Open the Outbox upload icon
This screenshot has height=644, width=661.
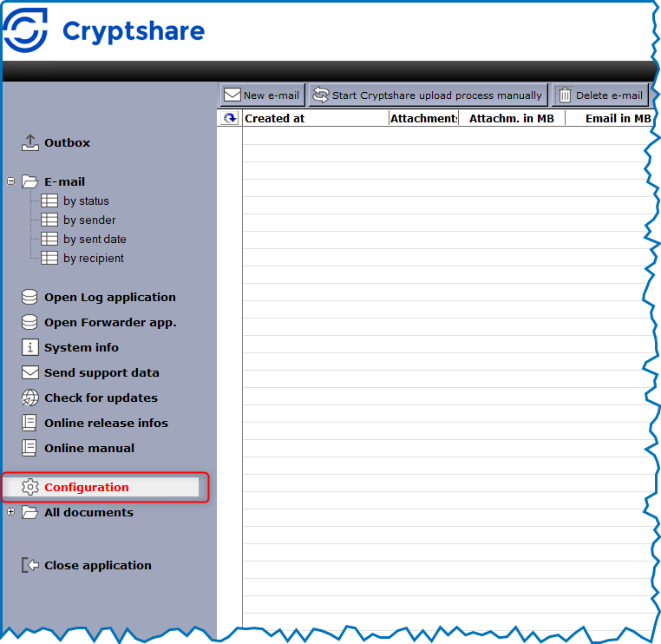point(30,142)
